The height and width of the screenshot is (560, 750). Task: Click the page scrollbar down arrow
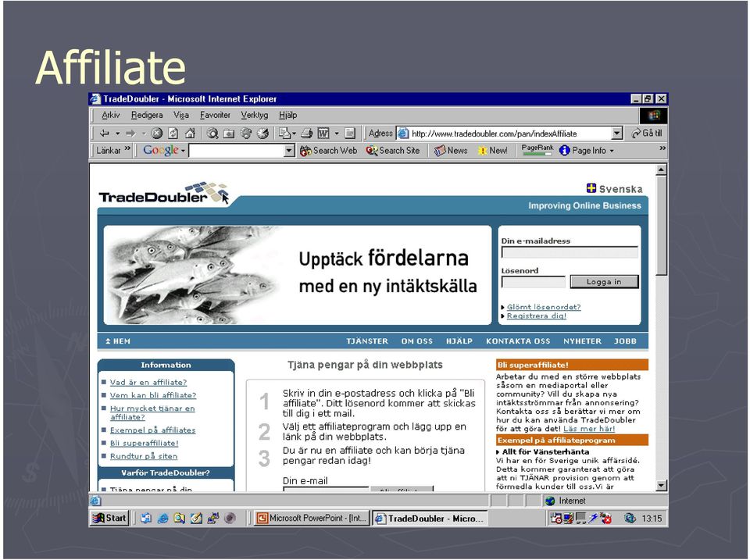661,485
